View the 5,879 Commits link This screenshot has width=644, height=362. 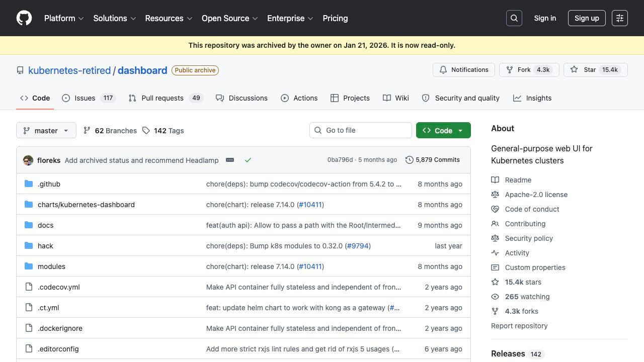pyautogui.click(x=433, y=160)
